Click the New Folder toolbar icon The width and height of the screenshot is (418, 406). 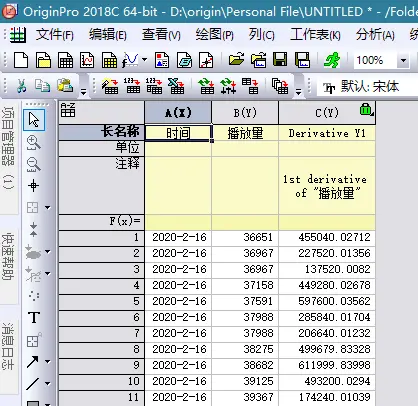point(43,60)
